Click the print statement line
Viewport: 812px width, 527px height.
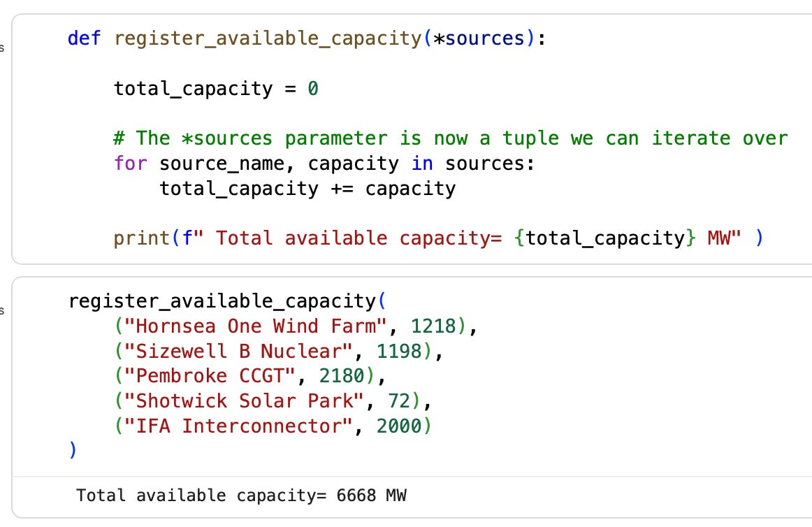point(439,238)
